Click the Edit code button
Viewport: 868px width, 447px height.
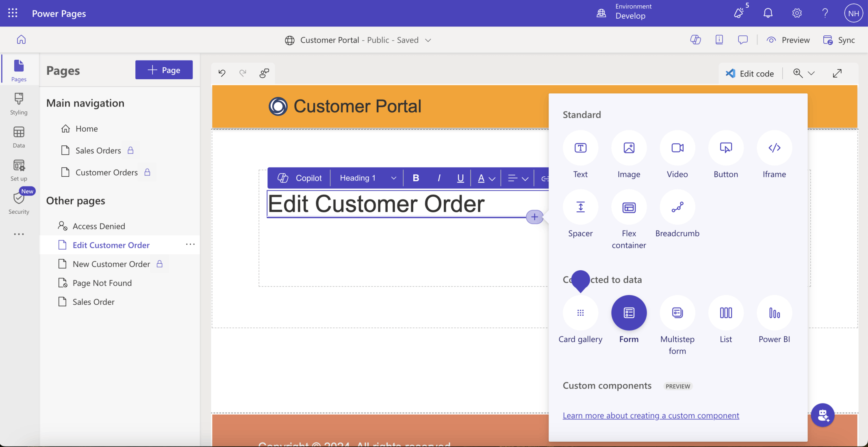tap(750, 74)
